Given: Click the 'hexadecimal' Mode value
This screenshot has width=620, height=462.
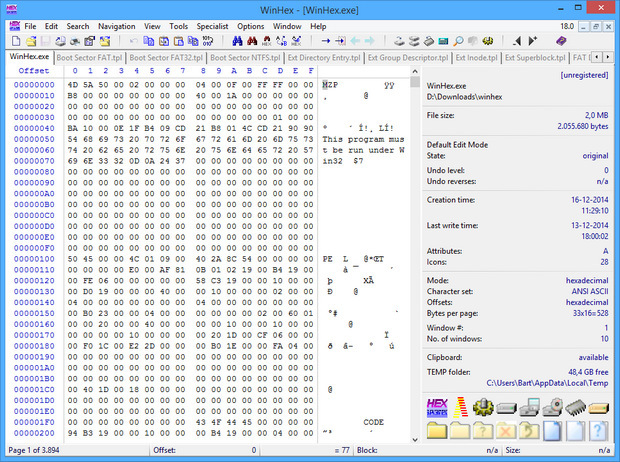Looking at the screenshot, I should click(587, 280).
